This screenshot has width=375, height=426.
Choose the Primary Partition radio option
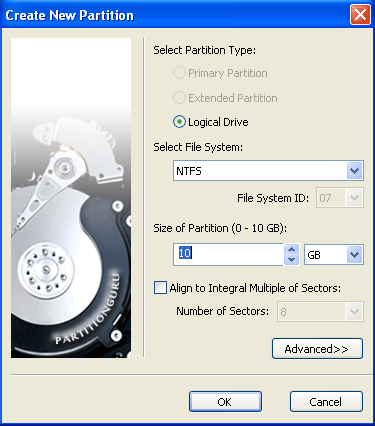[x=179, y=73]
